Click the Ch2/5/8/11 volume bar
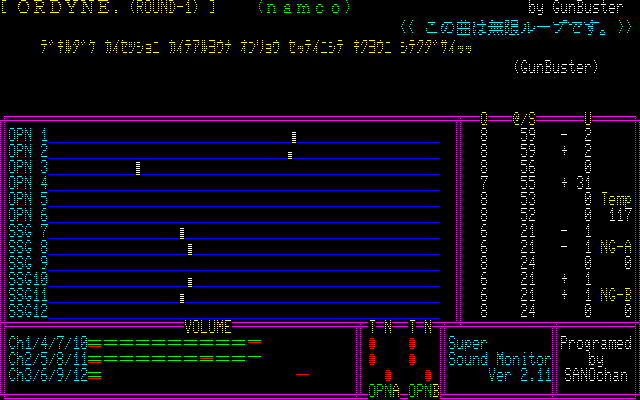Screen dimensions: 640x400 pyautogui.click(x=175, y=359)
